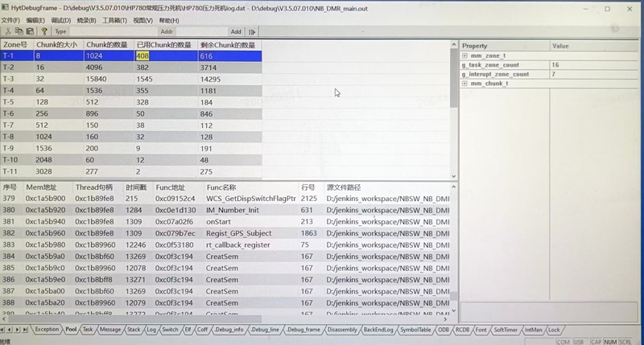
Task: Select the T-5 zone row
Action: click(x=131, y=102)
